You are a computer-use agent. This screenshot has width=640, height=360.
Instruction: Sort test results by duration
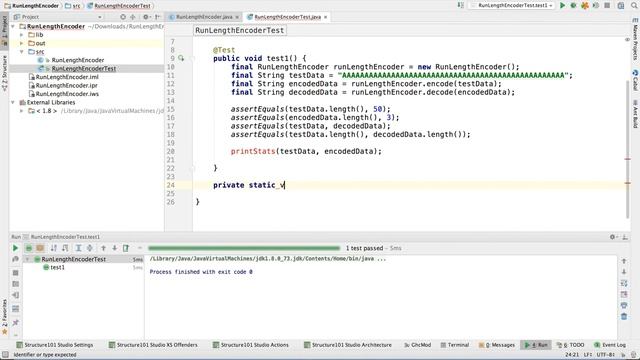pos(65,248)
